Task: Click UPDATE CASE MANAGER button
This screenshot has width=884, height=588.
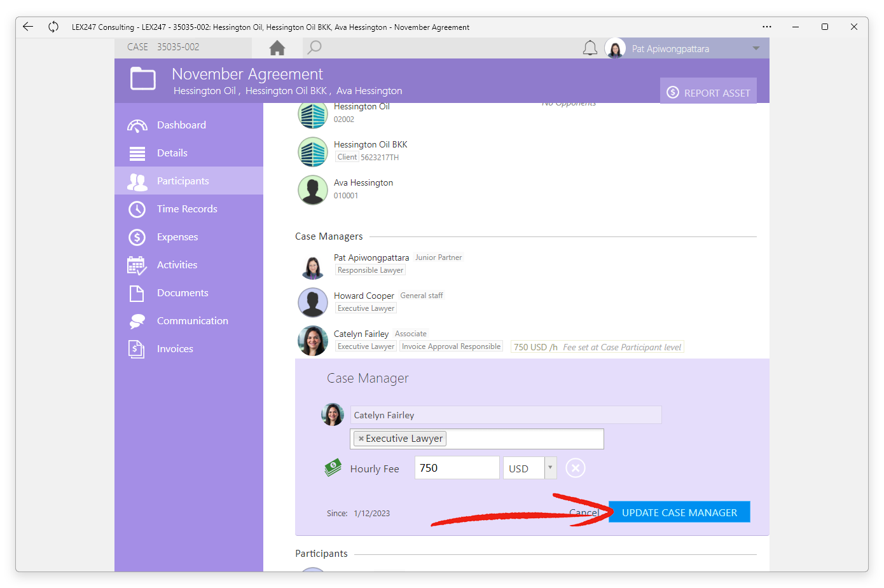Action: coord(679,512)
